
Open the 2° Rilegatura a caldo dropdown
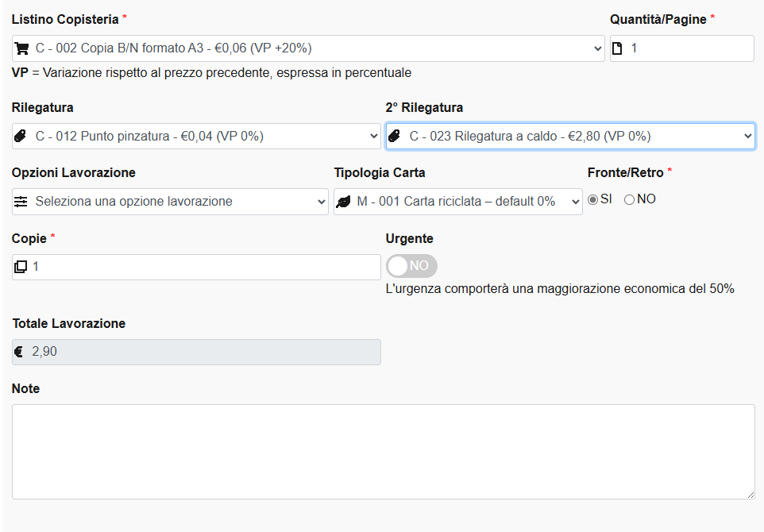(580, 137)
